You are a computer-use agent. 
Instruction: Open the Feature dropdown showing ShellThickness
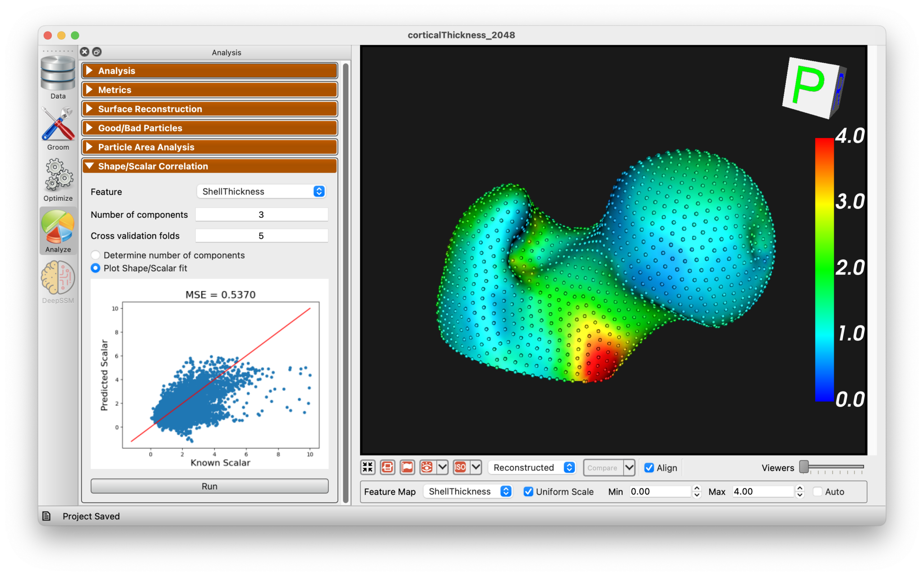(x=261, y=191)
